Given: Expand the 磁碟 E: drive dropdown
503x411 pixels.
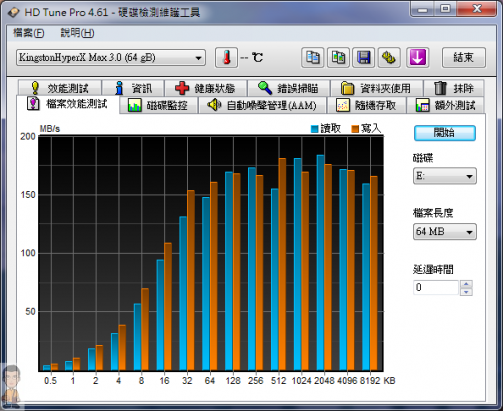Looking at the screenshot, I should (x=445, y=176).
